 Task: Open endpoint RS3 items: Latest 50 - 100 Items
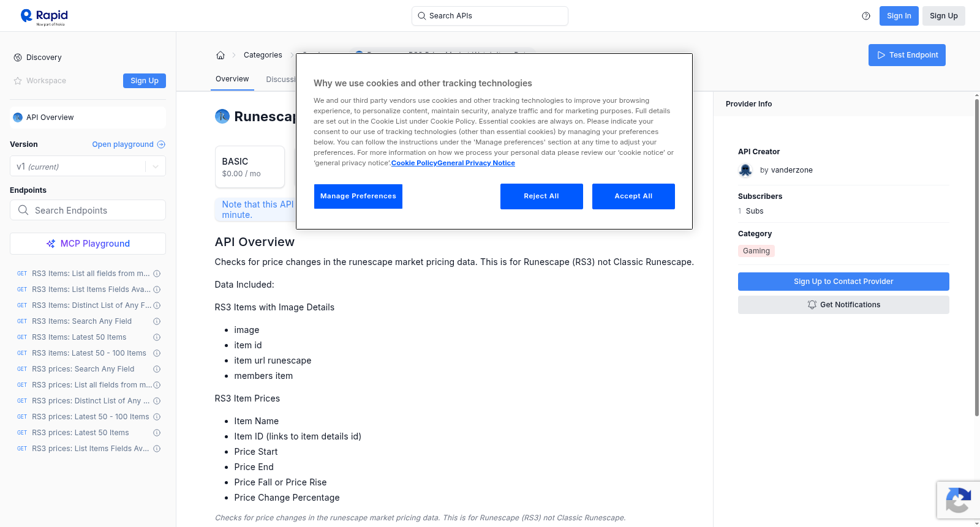(x=89, y=353)
